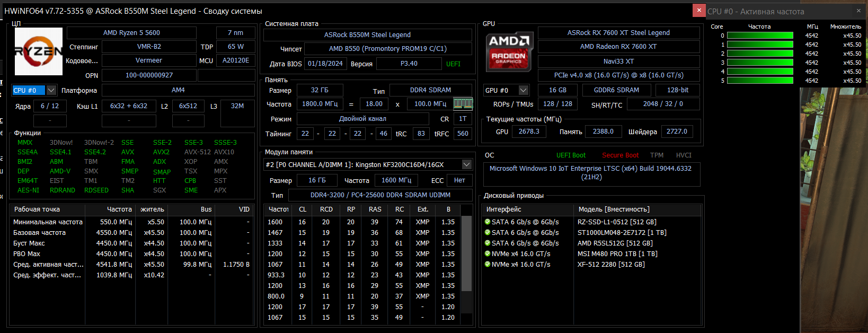The height and width of the screenshot is (333, 868).
Task: Click the 'Базовая частота' row
Action: point(131,233)
